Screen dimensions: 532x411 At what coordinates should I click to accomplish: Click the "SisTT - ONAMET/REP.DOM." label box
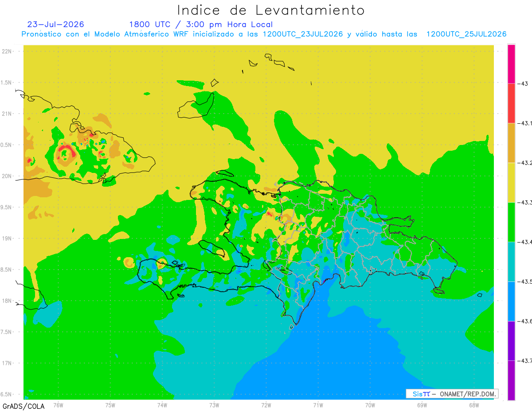point(452,394)
